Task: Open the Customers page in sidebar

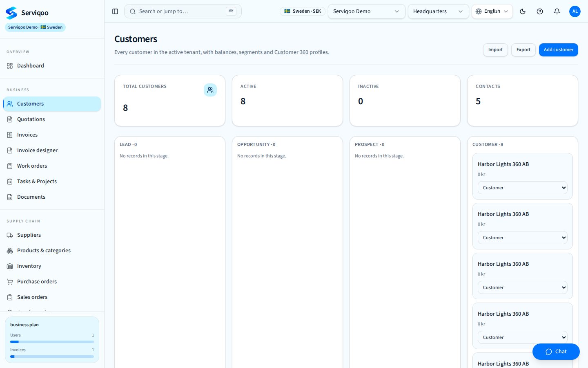Action: click(52, 104)
